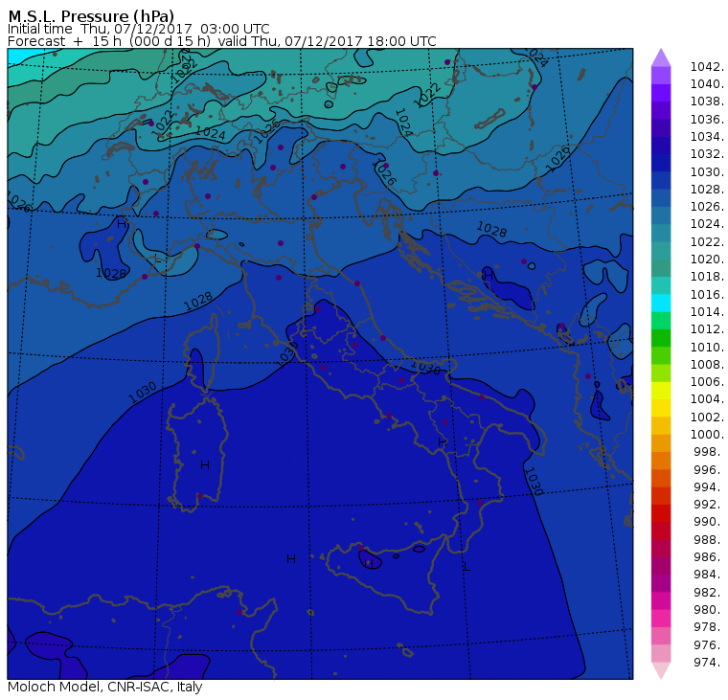Click the '1018.' legend label
Screen dimensions: 728x700
click(x=707, y=276)
